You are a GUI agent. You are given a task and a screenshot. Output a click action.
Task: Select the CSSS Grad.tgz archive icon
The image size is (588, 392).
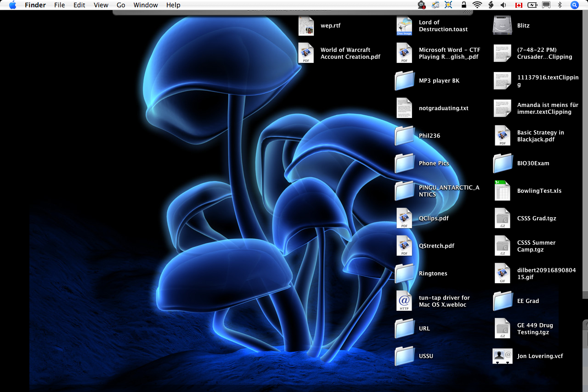503,218
